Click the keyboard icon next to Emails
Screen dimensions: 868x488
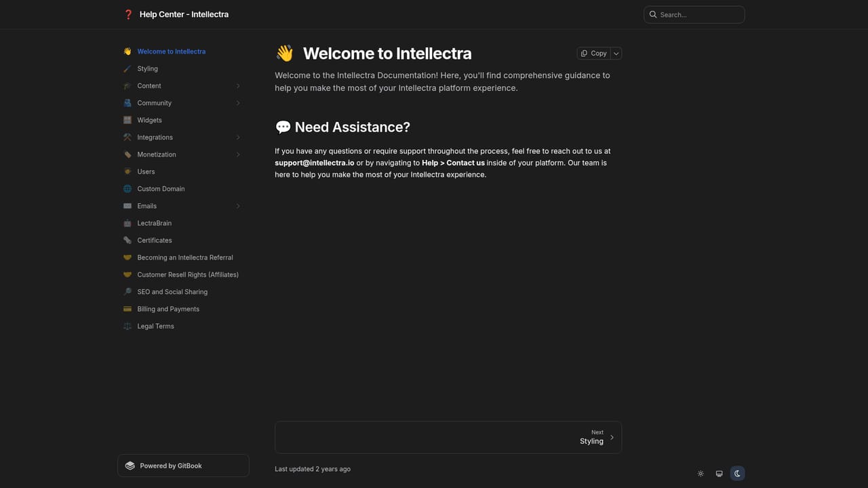[x=127, y=206]
